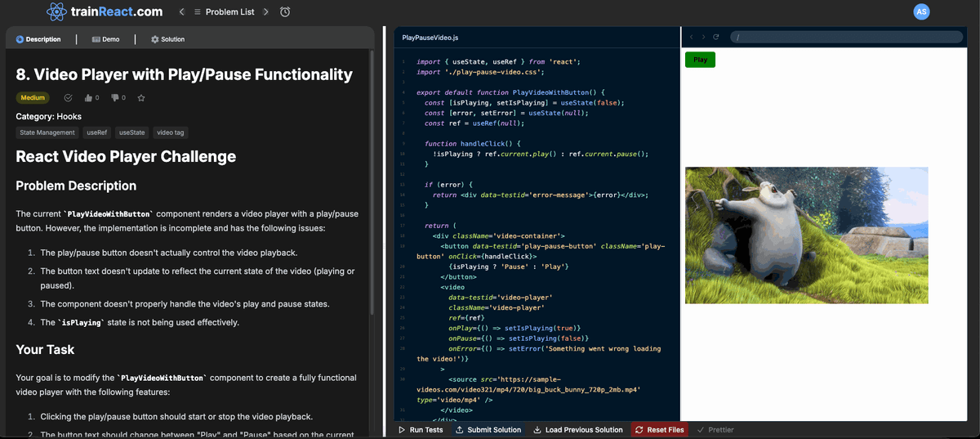Click the green Play button in preview
980x439 pixels.
point(700,60)
